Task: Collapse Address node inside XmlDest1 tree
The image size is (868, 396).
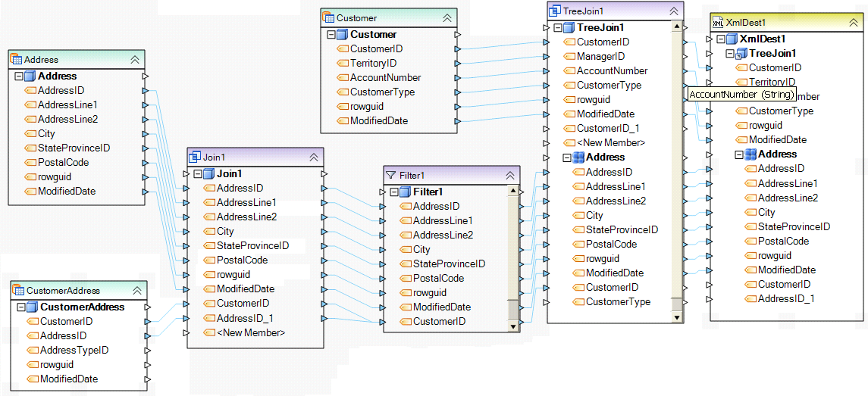Action: [739, 154]
